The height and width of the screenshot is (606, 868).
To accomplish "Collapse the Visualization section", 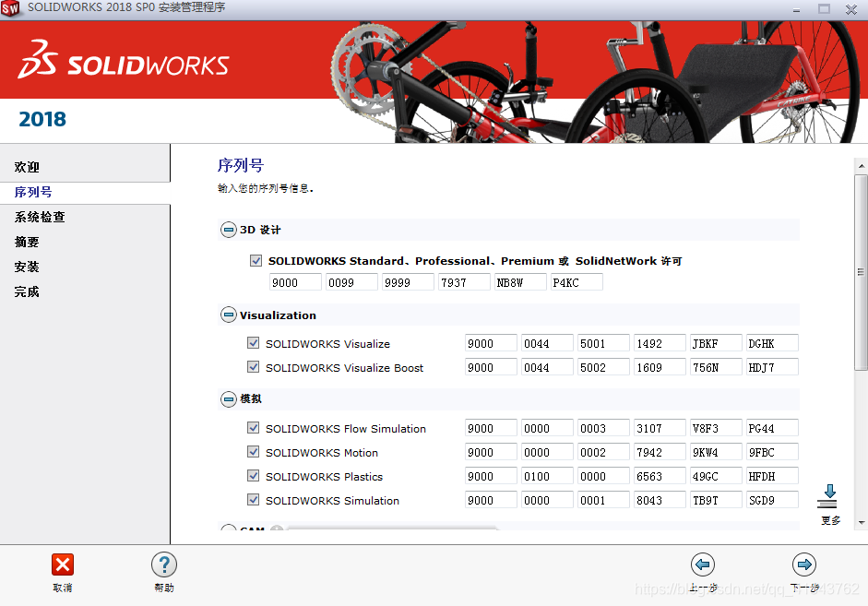I will (228, 315).
